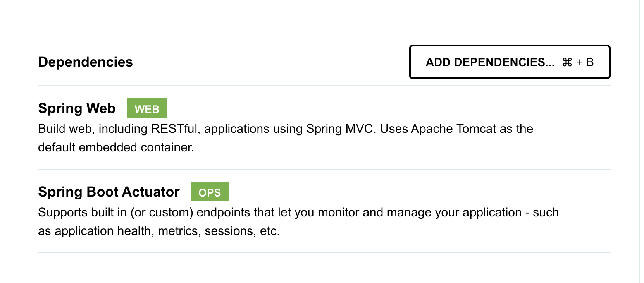Click the 'default embedded container' line

[116, 148]
